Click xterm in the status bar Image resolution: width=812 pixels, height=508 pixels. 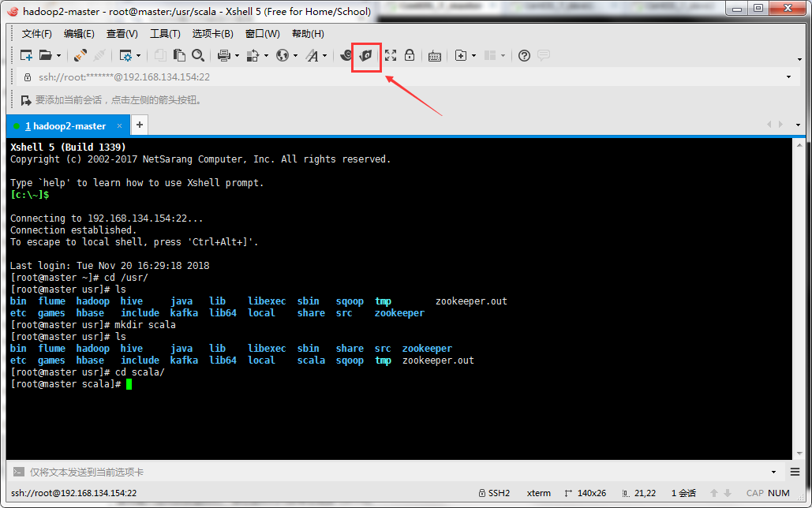(x=538, y=493)
